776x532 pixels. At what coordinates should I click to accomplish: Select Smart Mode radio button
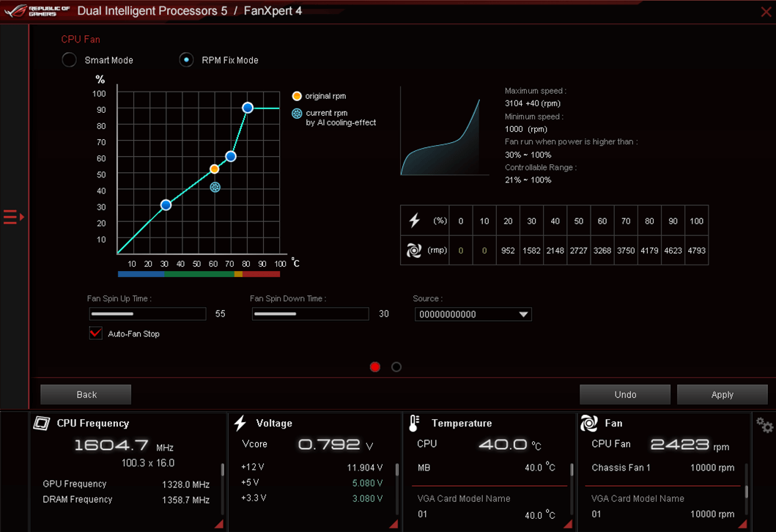70,60
